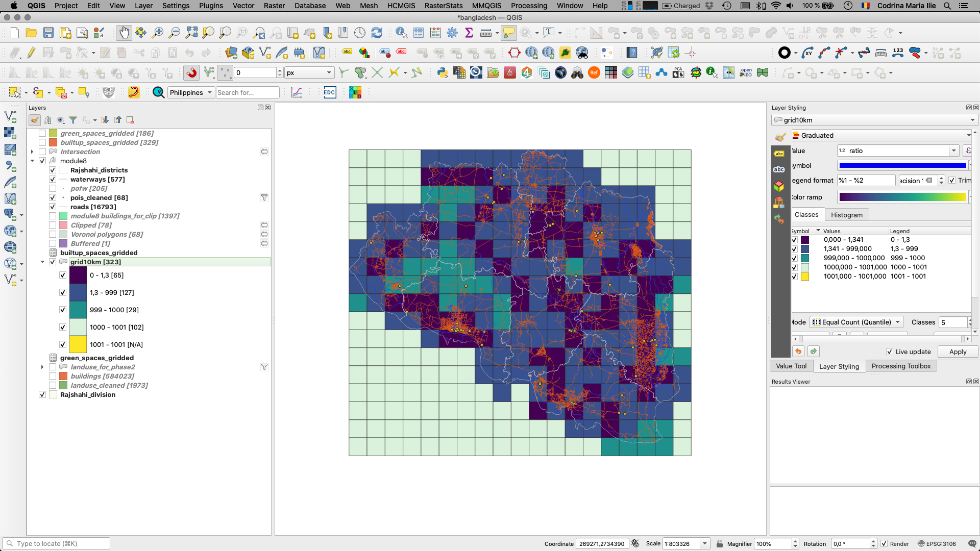Screen dimensions: 980x551
Task: Open the EDC plugin icon
Action: [330, 93]
